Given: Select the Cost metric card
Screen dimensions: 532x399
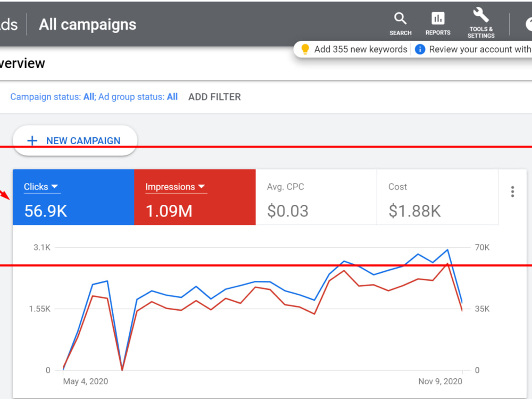Looking at the screenshot, I should click(x=438, y=197).
